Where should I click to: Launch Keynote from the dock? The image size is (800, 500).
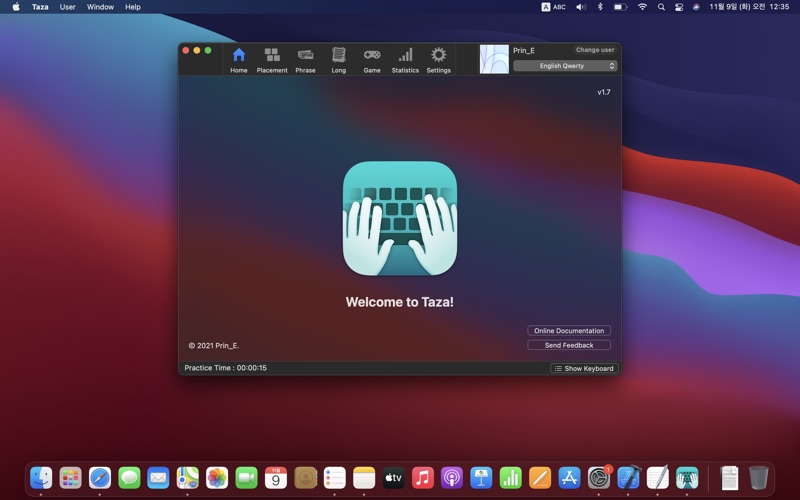pos(481,478)
